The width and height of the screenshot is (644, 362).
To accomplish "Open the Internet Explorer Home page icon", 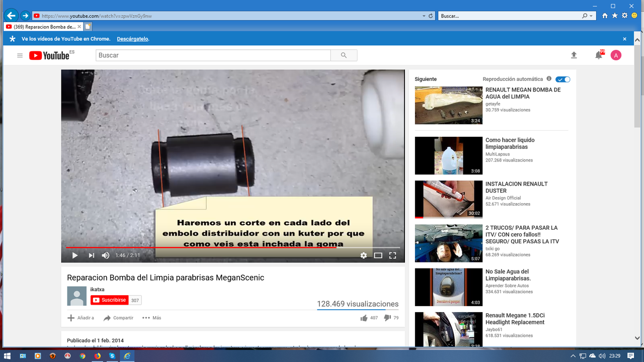I will click(x=605, y=16).
